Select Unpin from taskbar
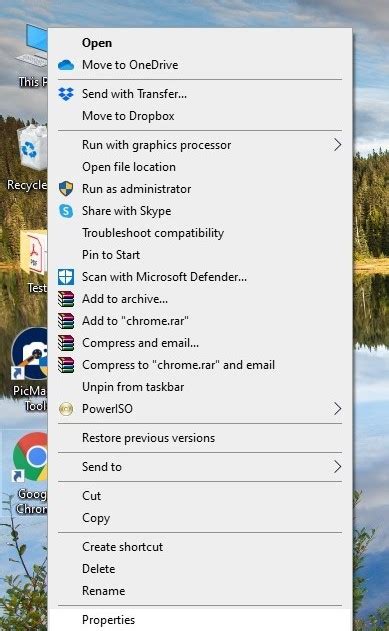This screenshot has height=631, width=389. (200, 387)
